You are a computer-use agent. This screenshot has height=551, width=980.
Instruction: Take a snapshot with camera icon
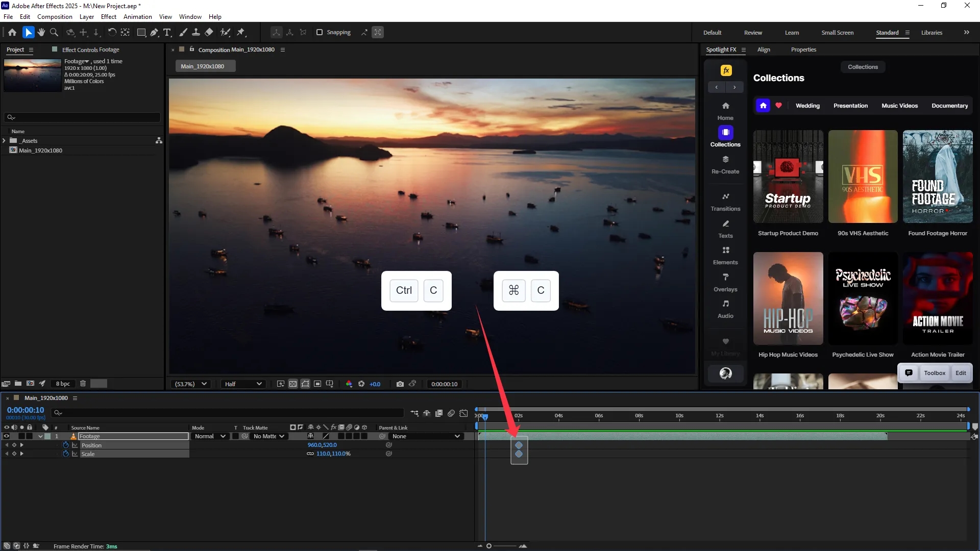click(x=400, y=384)
